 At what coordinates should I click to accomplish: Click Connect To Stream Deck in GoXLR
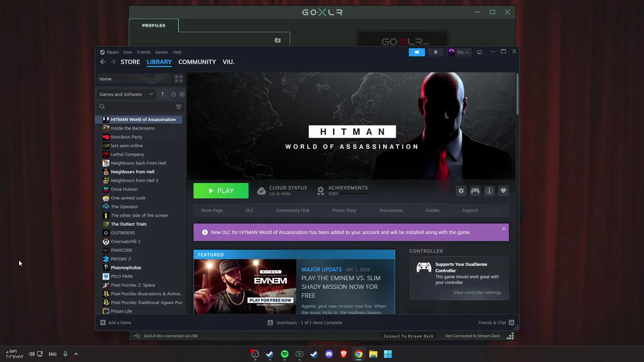click(x=409, y=336)
